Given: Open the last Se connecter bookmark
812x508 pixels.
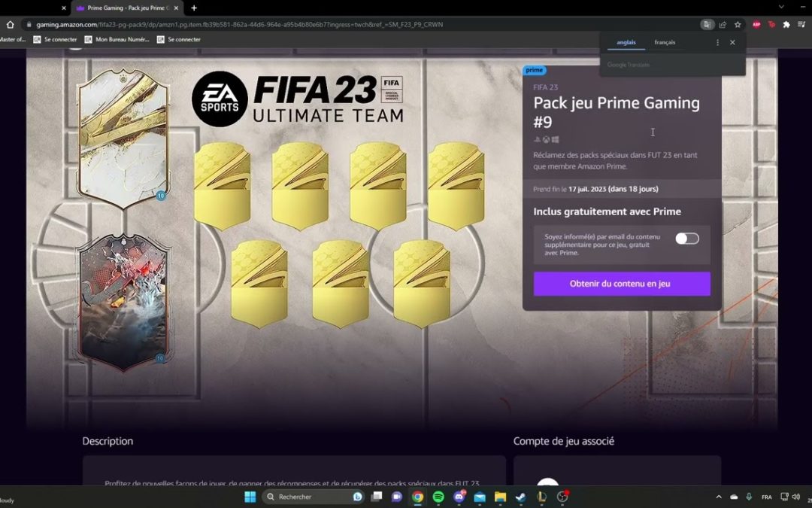Looking at the screenshot, I should click(x=179, y=39).
